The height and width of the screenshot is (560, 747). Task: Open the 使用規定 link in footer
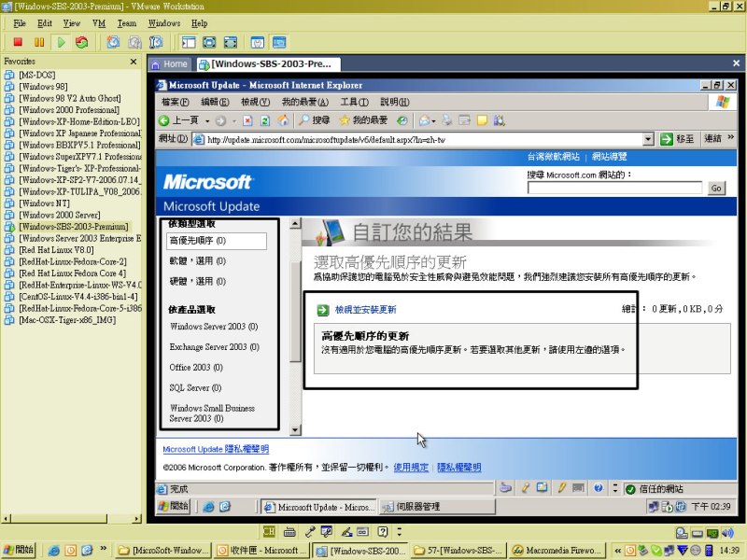[x=411, y=468]
